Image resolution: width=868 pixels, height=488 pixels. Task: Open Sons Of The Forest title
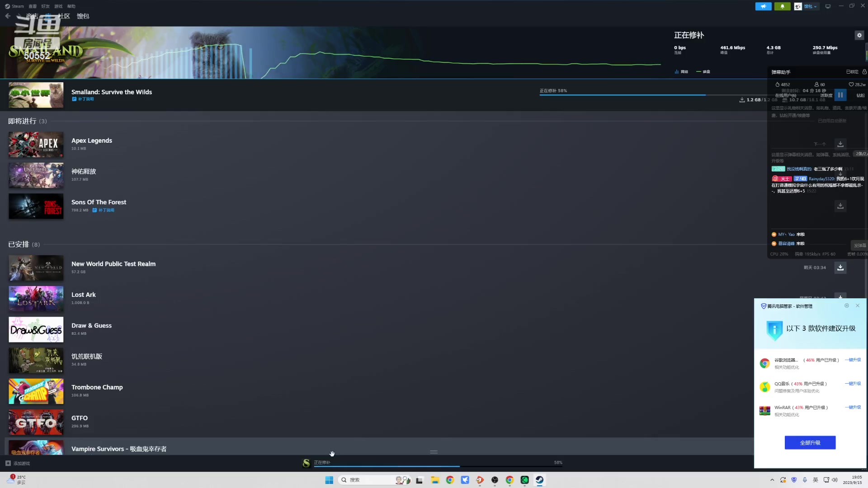[x=99, y=202]
